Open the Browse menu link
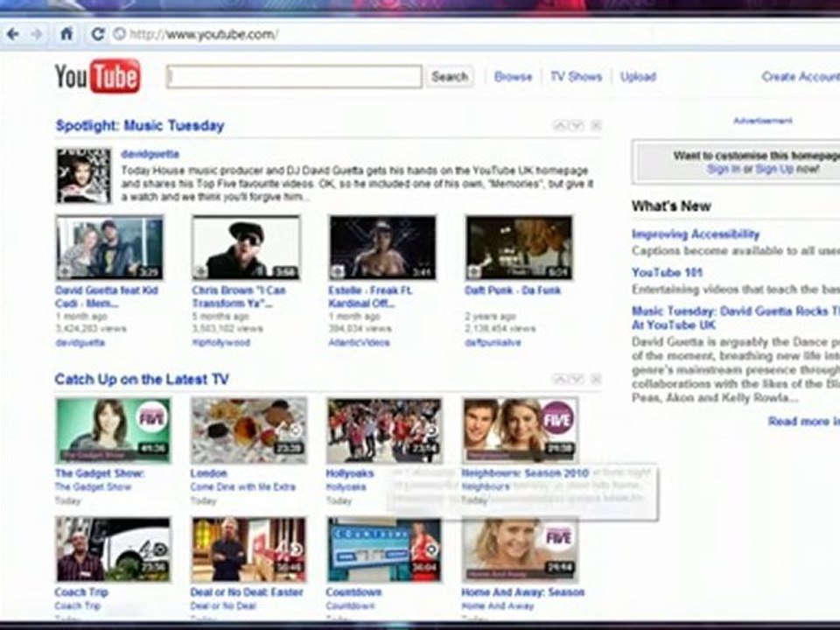 point(513,77)
